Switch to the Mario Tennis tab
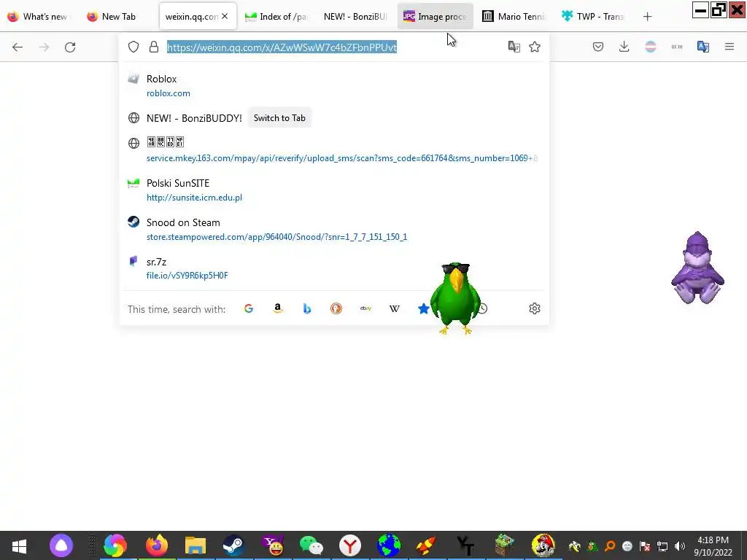747x560 pixels. pos(514,17)
